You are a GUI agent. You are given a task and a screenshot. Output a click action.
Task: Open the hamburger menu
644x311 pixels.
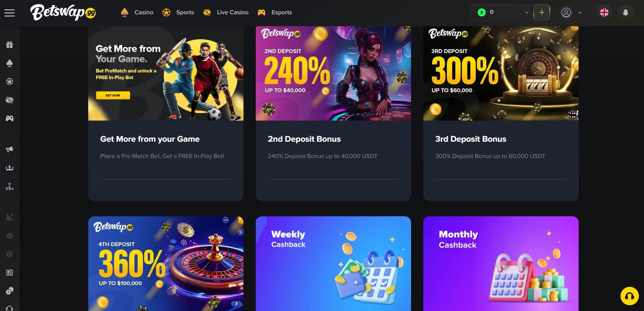tap(10, 13)
